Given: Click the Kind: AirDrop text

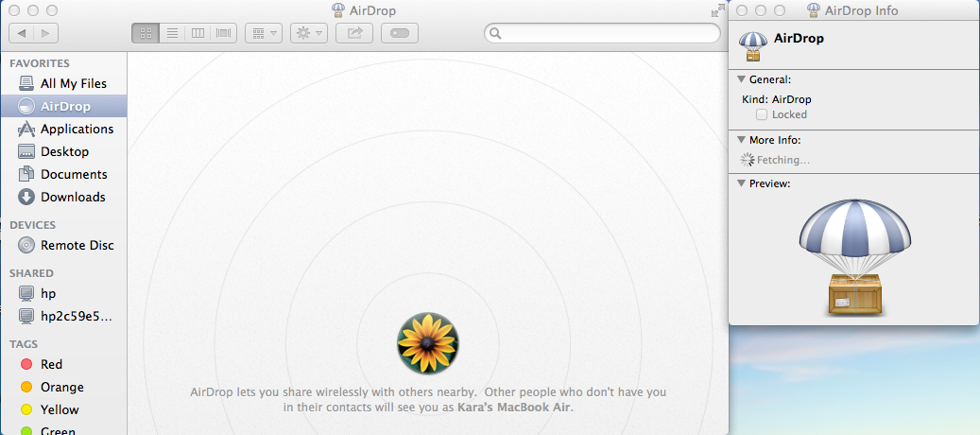Looking at the screenshot, I should coord(776,99).
